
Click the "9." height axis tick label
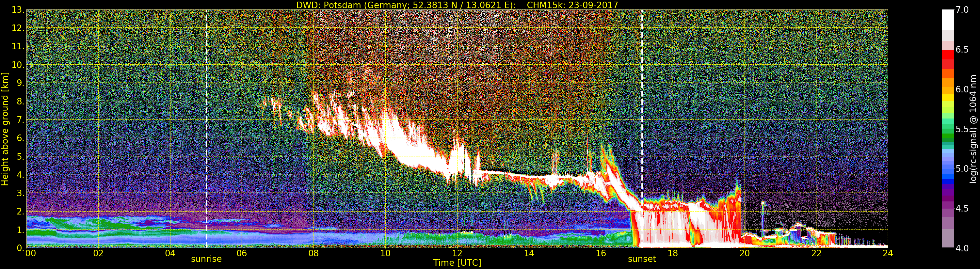(x=20, y=83)
